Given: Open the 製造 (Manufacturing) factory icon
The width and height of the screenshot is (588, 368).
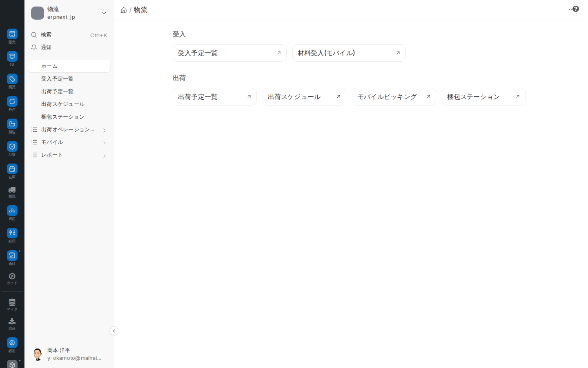Looking at the screenshot, I should pyautogui.click(x=12, y=124).
